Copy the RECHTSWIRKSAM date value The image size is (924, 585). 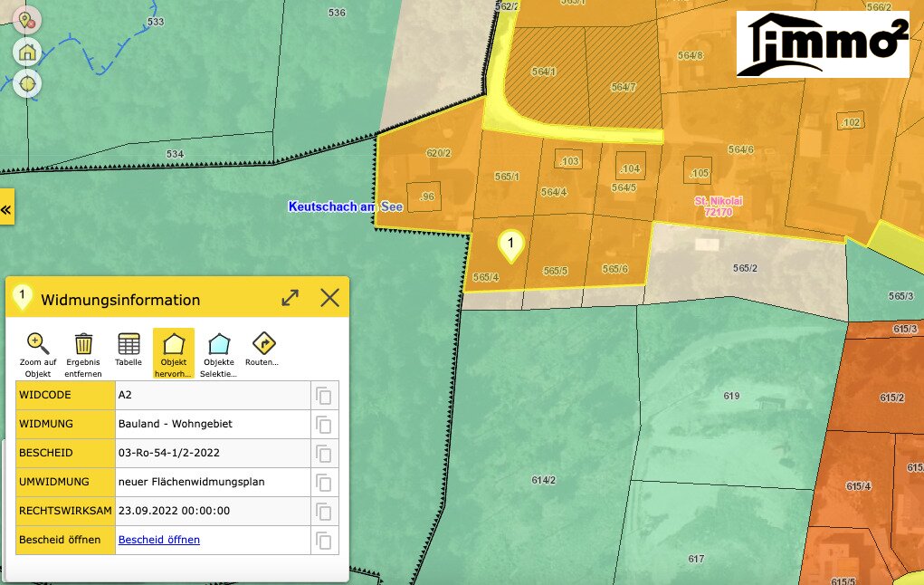(x=324, y=512)
